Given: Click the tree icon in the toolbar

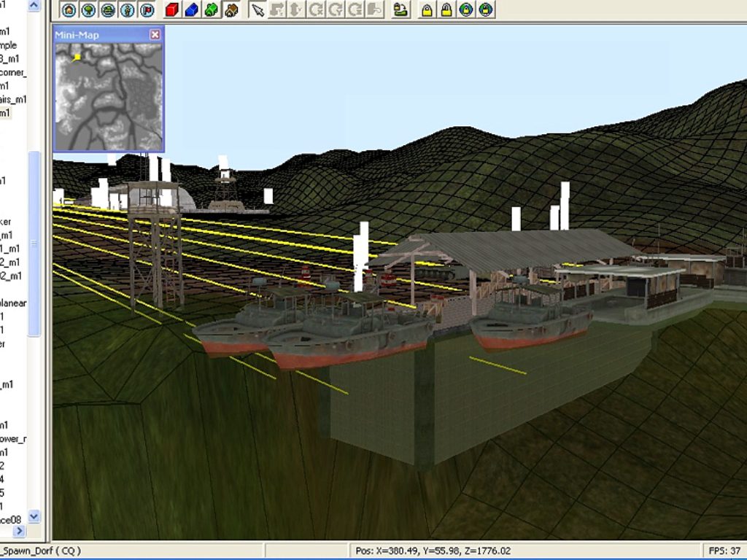Looking at the screenshot, I should tap(88, 9).
